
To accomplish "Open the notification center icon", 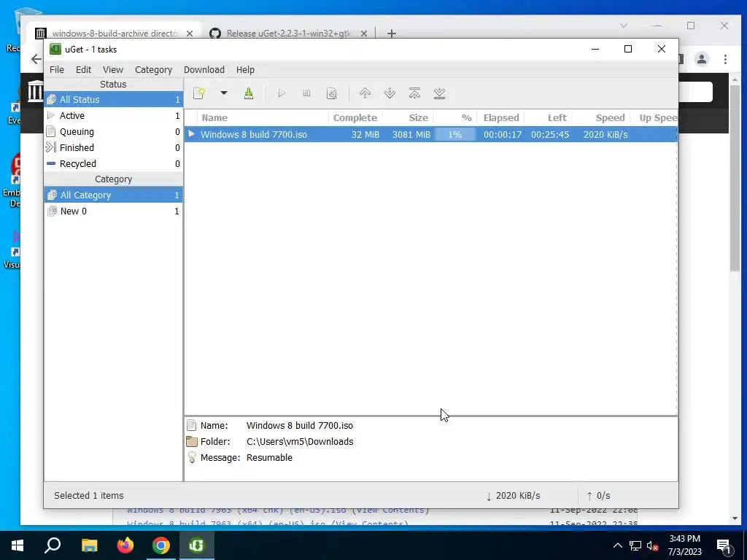I will pos(724,545).
